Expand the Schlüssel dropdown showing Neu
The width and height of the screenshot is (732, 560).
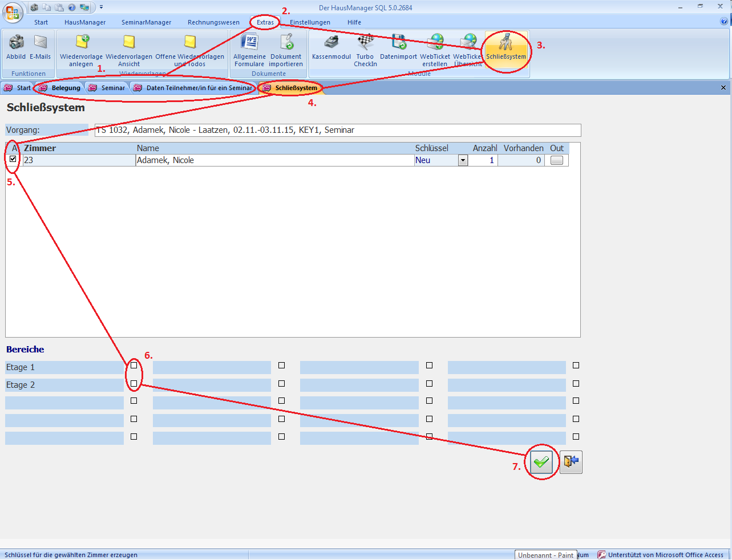tap(463, 161)
